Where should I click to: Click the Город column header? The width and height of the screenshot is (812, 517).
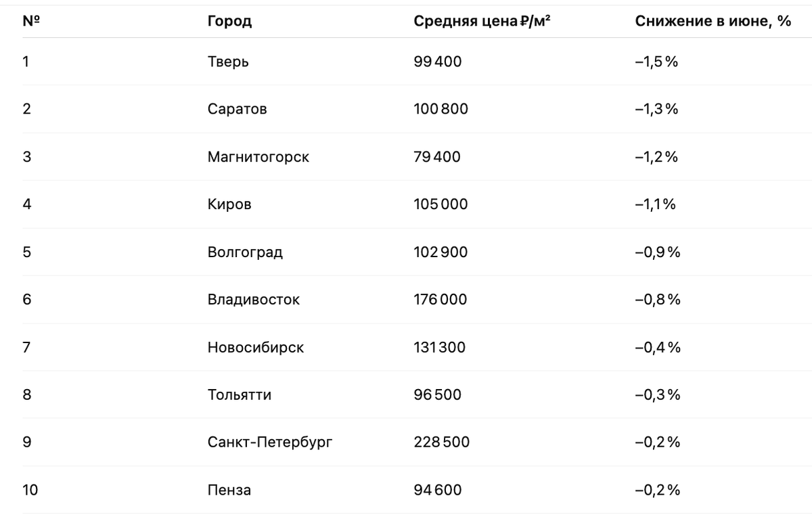click(229, 21)
